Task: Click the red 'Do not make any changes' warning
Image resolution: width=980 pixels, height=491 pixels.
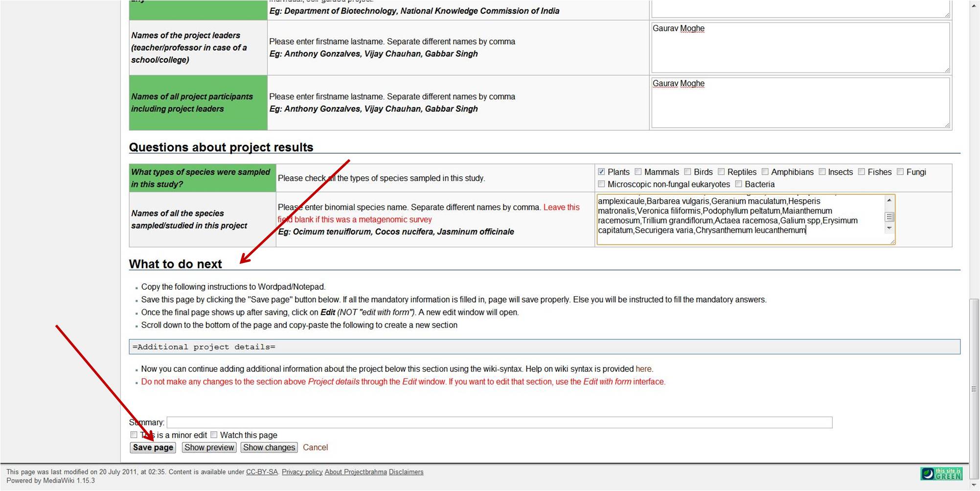Action: click(403, 382)
